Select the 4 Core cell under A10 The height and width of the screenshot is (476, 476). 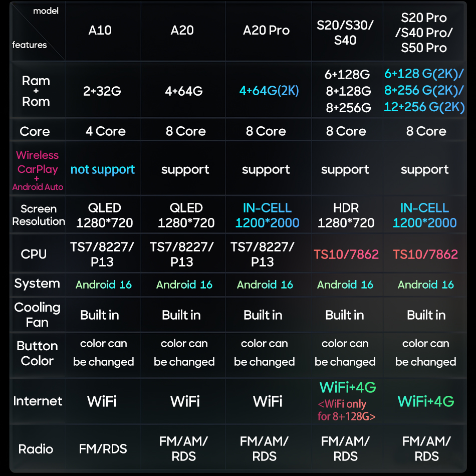[x=105, y=131]
